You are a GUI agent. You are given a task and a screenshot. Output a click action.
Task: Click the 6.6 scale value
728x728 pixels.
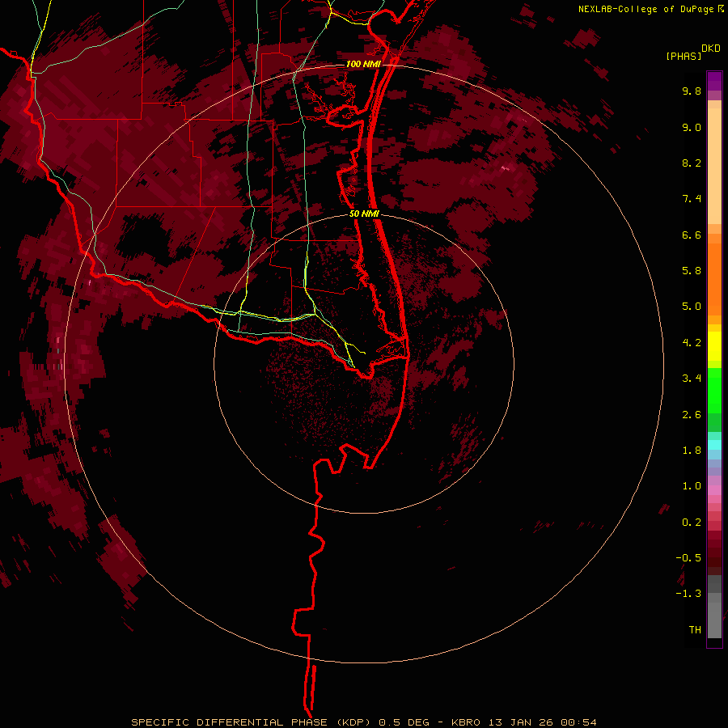click(x=692, y=235)
